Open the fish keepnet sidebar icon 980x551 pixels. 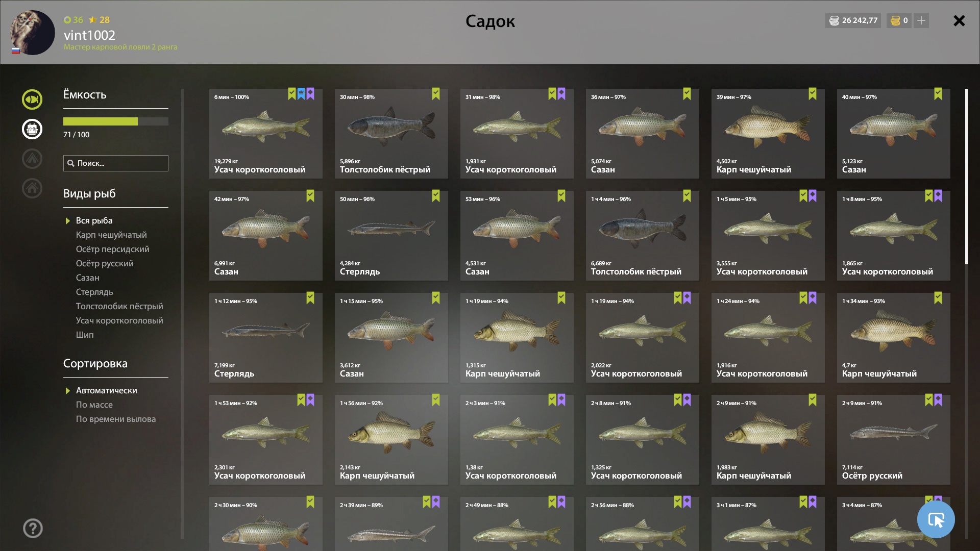pyautogui.click(x=32, y=99)
